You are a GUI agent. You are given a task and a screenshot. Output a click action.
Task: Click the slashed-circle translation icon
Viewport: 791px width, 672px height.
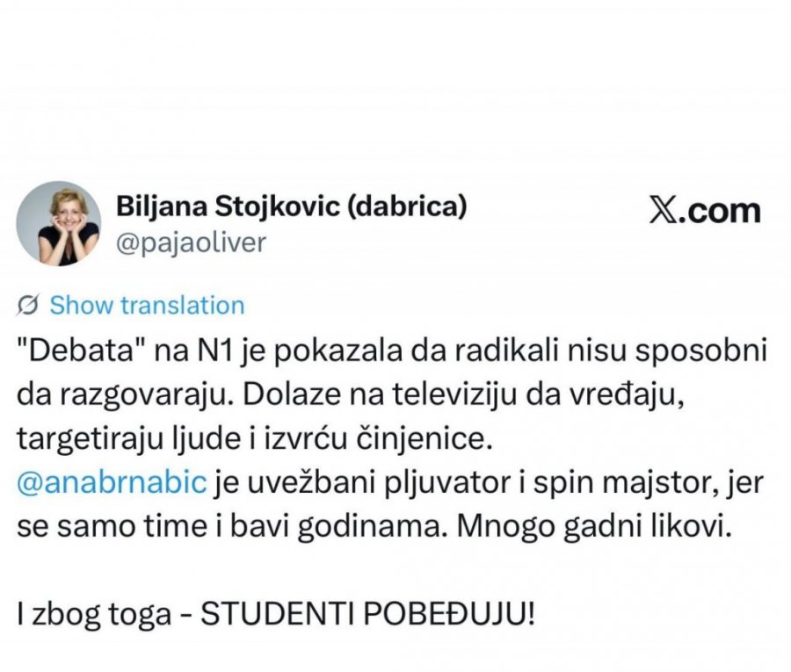coord(28,306)
